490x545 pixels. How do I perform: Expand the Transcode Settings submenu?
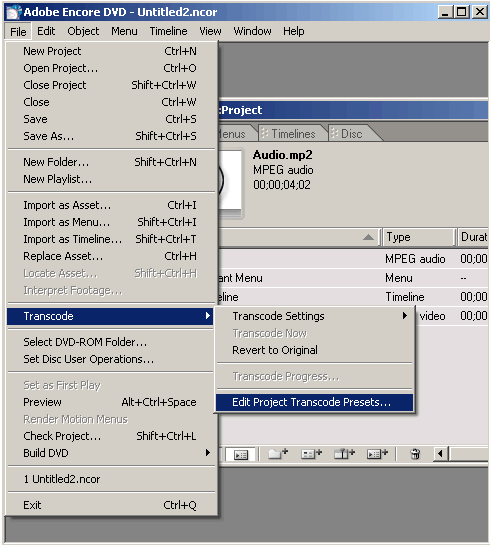tap(315, 316)
